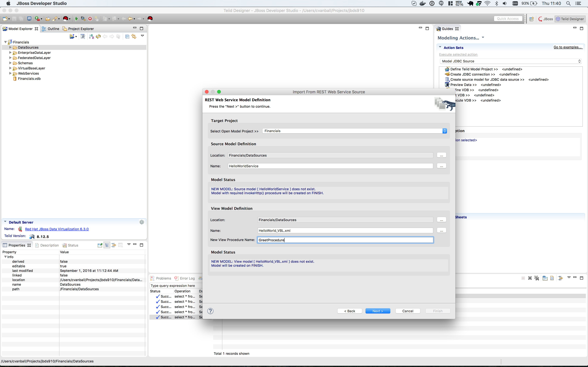Image resolution: width=588 pixels, height=367 pixels.
Task: Click the Default Server settings gear icon
Action: coord(142,222)
